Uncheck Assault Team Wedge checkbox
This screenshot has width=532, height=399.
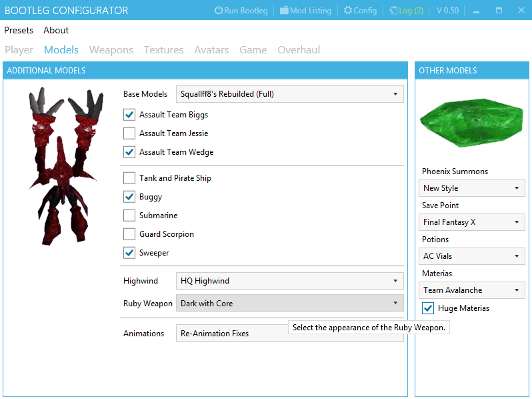pos(129,152)
